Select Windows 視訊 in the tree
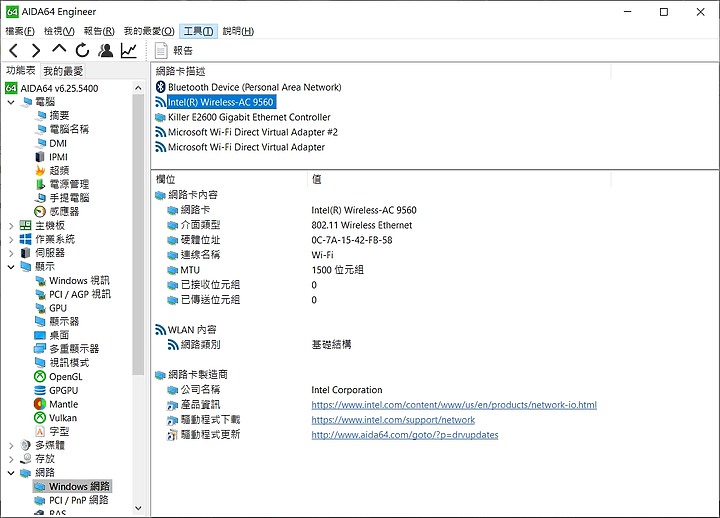 point(79,281)
